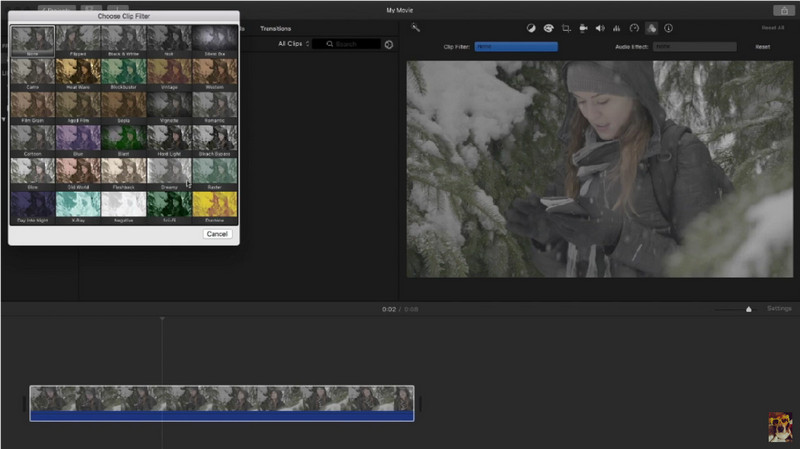This screenshot has height=449, width=800.
Task: Select the Glow filter
Action: click(33, 173)
